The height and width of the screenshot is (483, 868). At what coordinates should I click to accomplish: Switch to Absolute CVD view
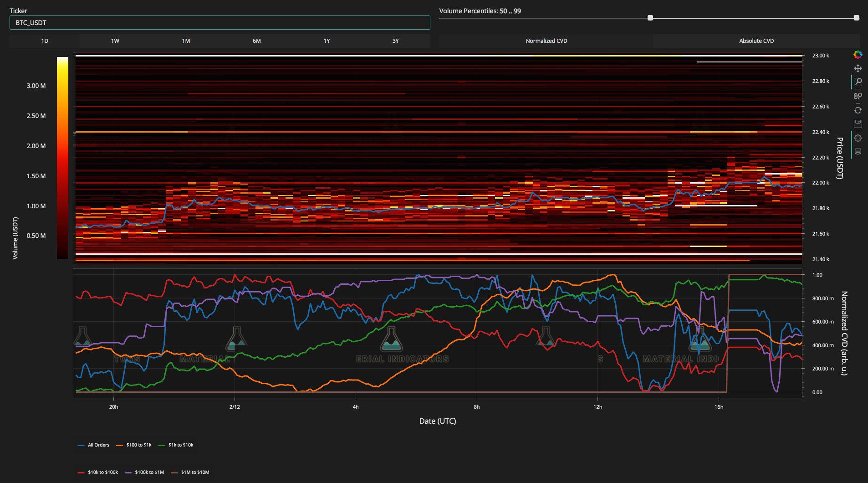(756, 41)
